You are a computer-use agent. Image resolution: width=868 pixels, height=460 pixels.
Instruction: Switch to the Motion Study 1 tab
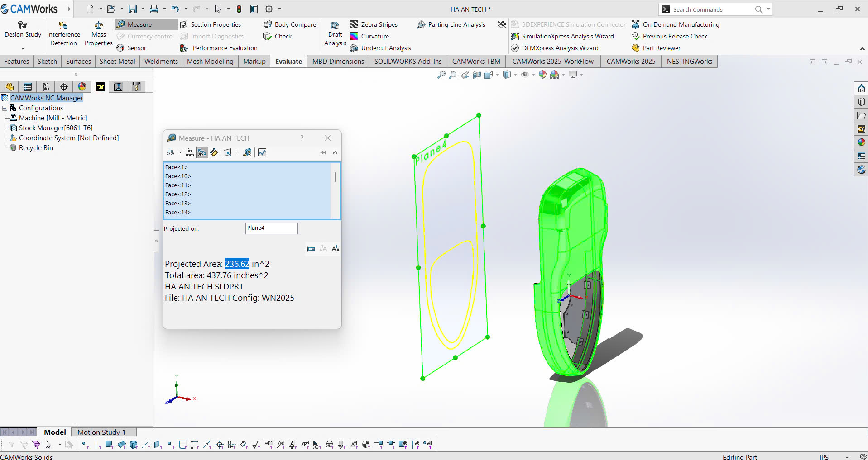[101, 432]
